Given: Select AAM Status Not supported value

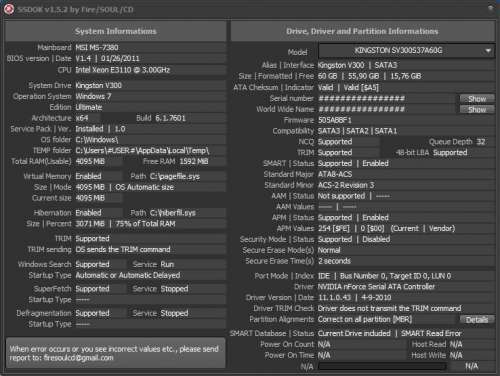Looking at the screenshot, I should coord(341,196).
